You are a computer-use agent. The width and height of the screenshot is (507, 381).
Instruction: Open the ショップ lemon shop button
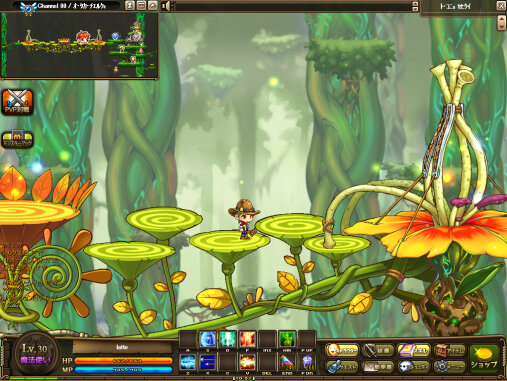coord(484,359)
